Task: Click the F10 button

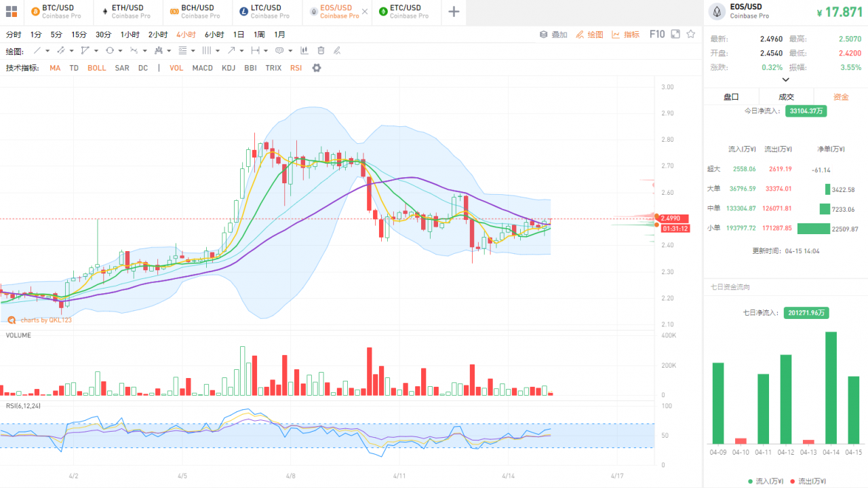Action: tap(657, 33)
